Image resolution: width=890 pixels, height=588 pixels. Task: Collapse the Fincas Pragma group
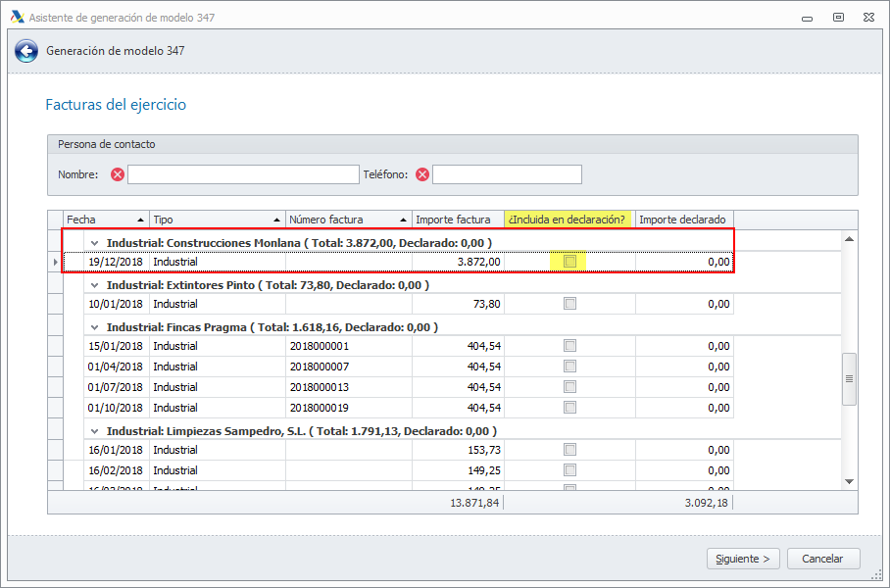(x=95, y=327)
